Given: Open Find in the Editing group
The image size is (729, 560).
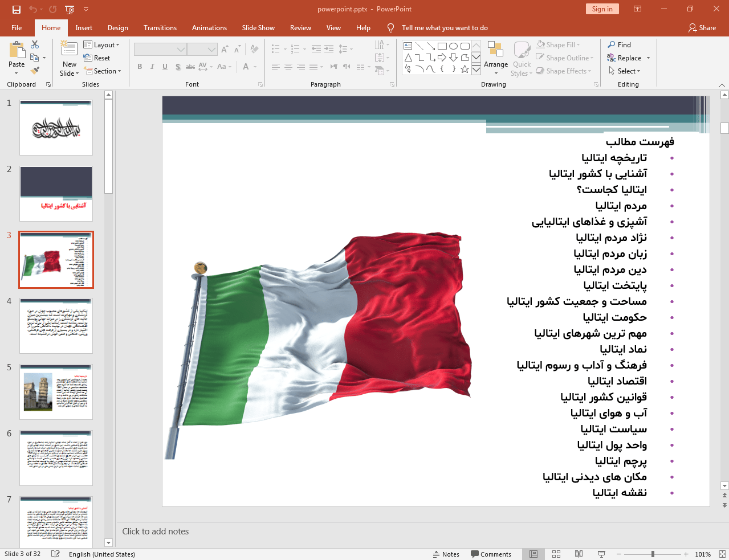Looking at the screenshot, I should pyautogui.click(x=620, y=44).
